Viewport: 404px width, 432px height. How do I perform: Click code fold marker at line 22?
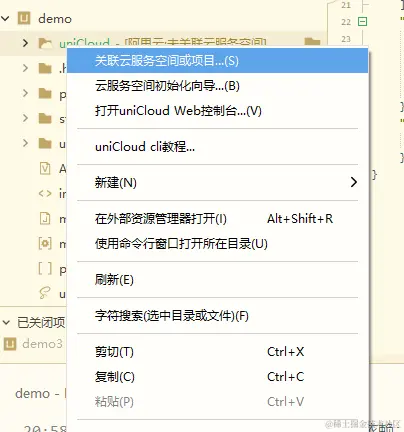click(x=362, y=22)
